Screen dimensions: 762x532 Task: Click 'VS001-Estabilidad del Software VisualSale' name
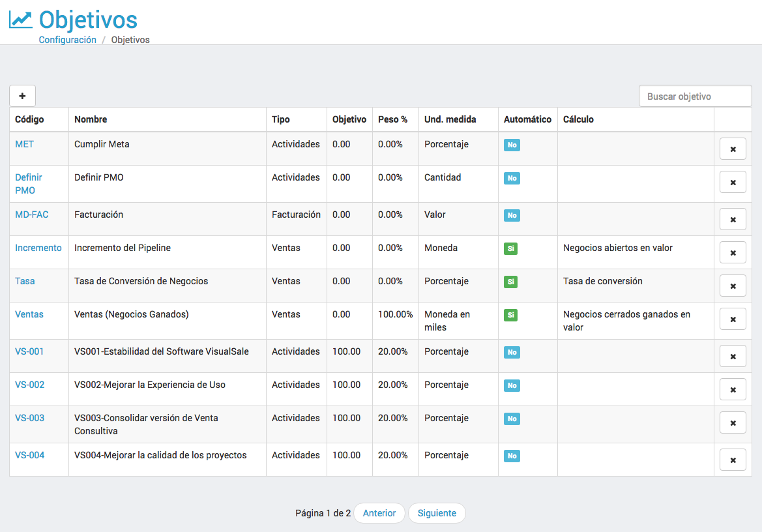point(162,351)
